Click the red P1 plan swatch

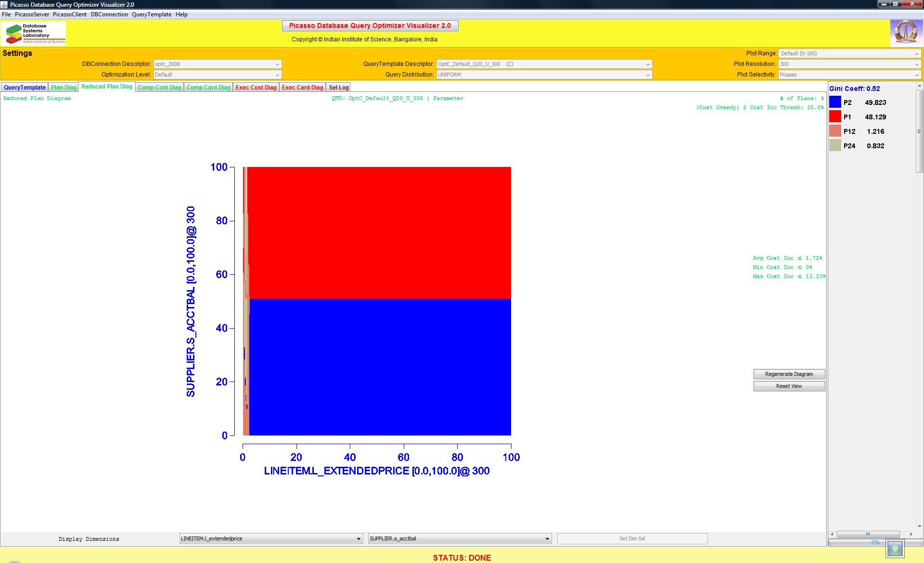coord(835,116)
